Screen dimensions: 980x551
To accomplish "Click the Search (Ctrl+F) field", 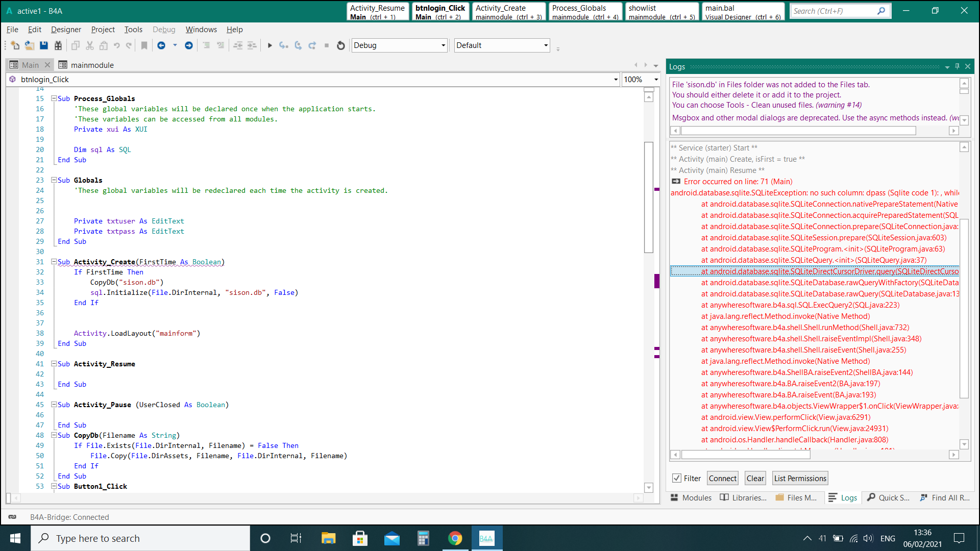I will tap(833, 11).
